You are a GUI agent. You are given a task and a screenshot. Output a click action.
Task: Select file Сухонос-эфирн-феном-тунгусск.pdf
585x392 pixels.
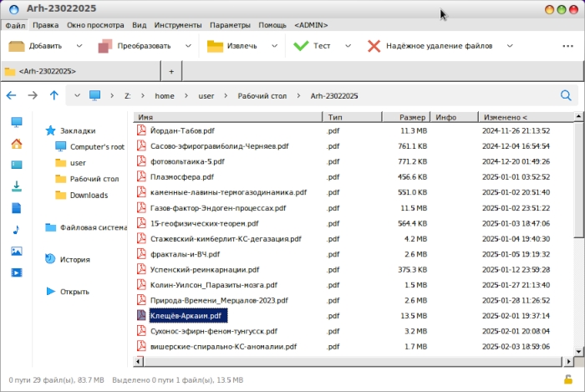pyautogui.click(x=214, y=331)
